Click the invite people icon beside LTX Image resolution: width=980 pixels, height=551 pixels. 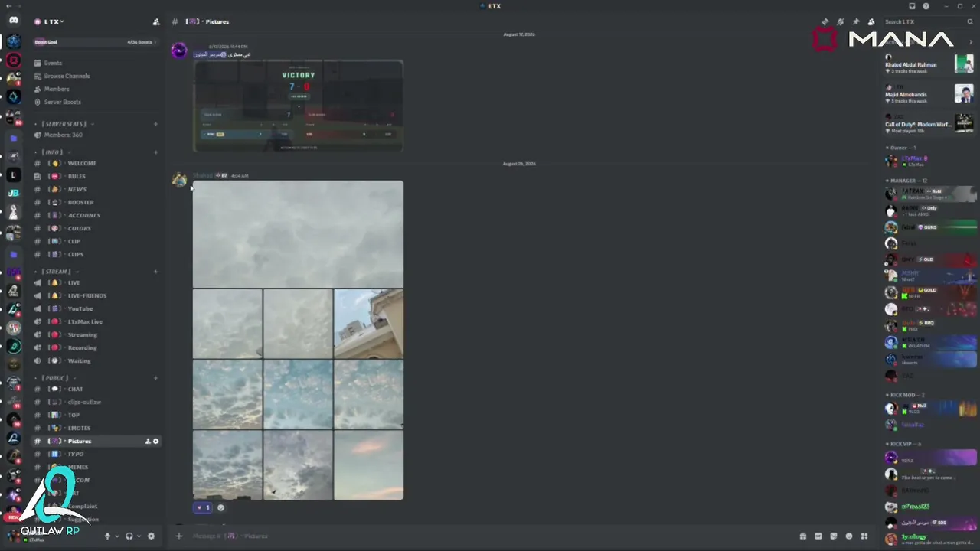[156, 21]
